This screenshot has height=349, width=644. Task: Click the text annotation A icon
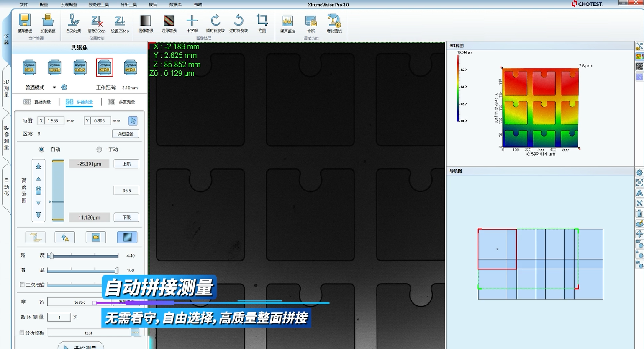click(x=639, y=193)
